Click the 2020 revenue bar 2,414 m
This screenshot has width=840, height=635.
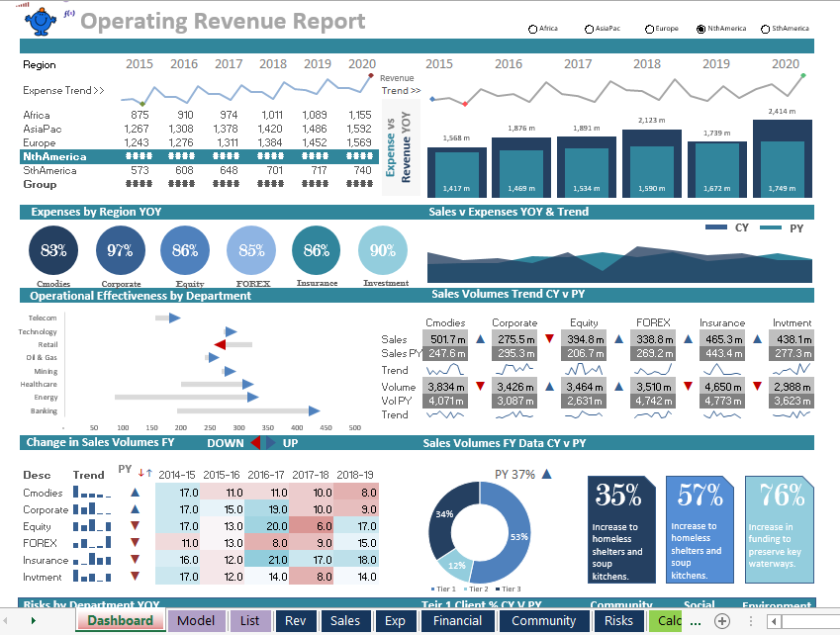tap(783, 158)
